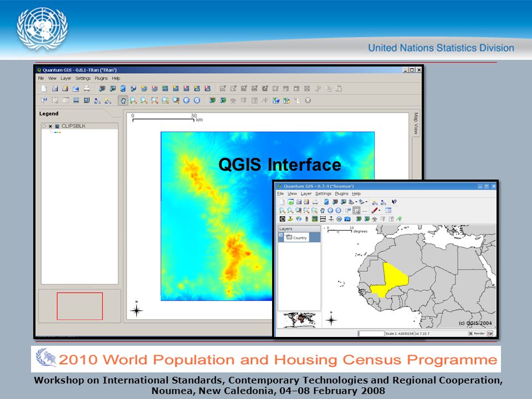Toggle visibility of the CLIPSBLK layer
The image size is (532, 399).
point(50,126)
